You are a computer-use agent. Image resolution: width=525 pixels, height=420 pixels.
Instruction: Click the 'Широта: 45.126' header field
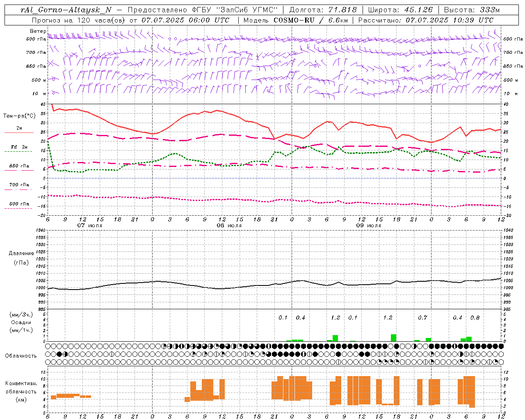(x=400, y=10)
